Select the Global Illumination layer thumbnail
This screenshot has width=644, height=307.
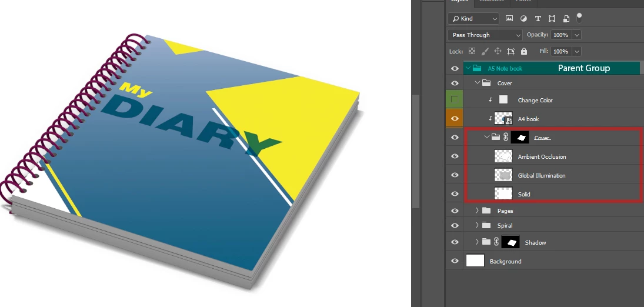tap(503, 175)
